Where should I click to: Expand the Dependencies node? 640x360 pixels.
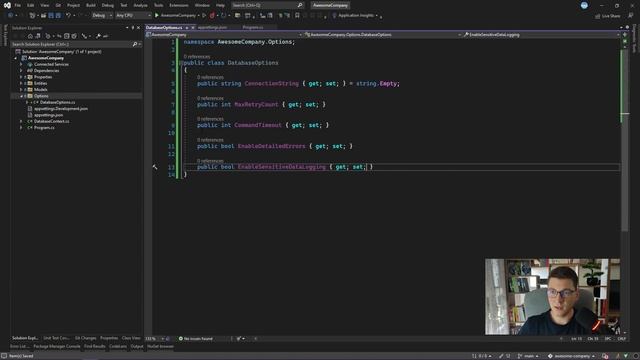pyautogui.click(x=21, y=71)
